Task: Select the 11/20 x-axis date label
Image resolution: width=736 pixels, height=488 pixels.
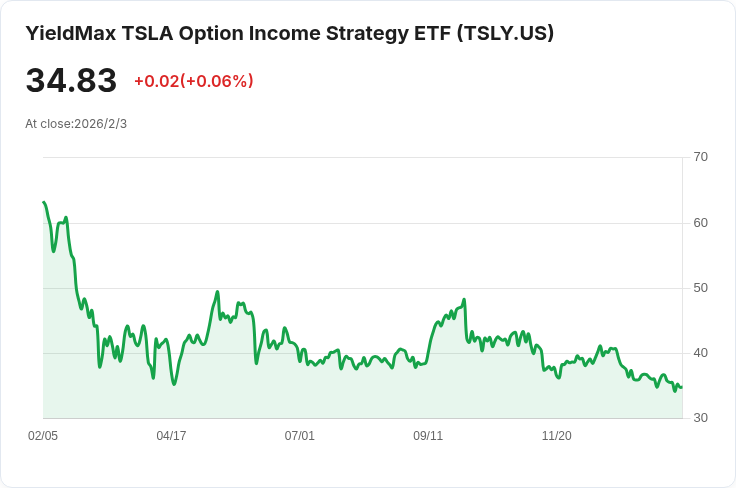Action: [557, 436]
